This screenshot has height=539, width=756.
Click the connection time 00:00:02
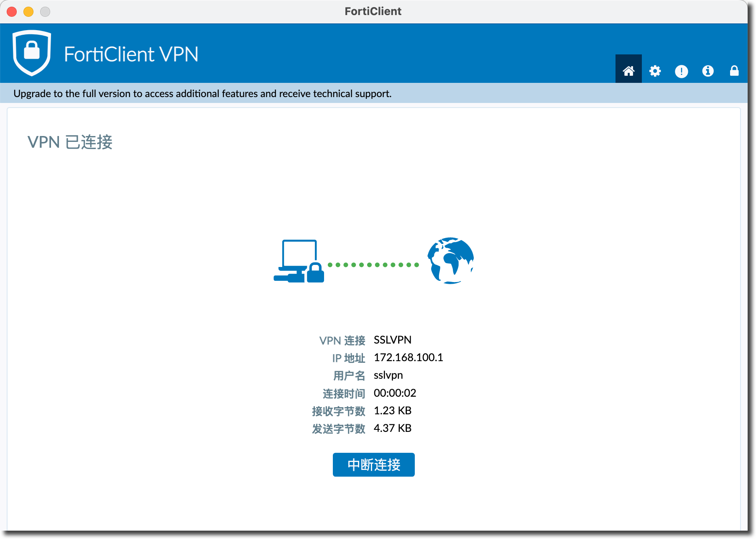(x=395, y=393)
